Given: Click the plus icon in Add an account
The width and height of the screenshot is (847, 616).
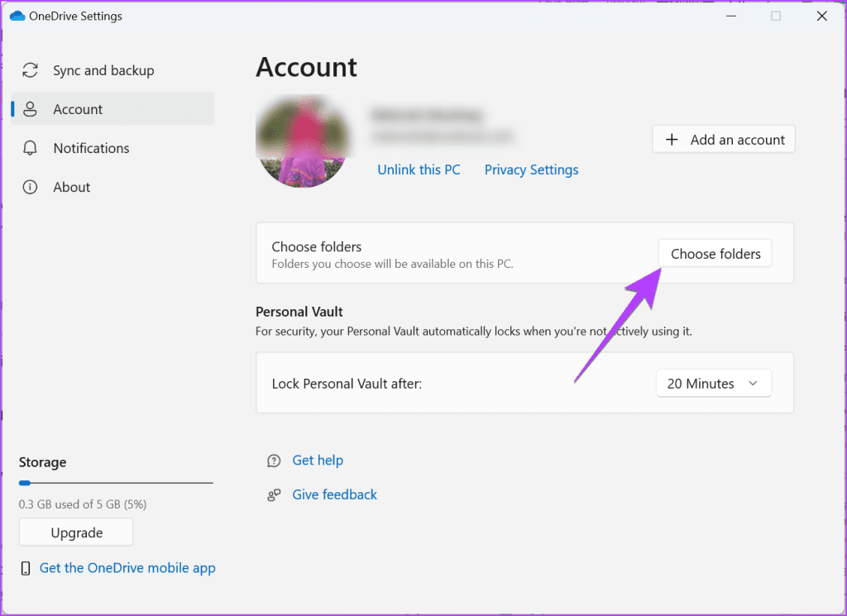Looking at the screenshot, I should click(672, 140).
